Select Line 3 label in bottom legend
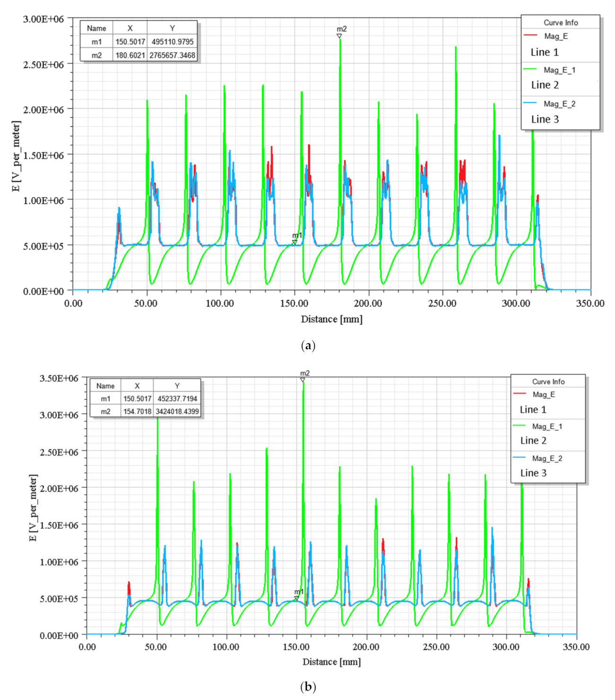Screen dimensions: 615x700 pos(533,473)
